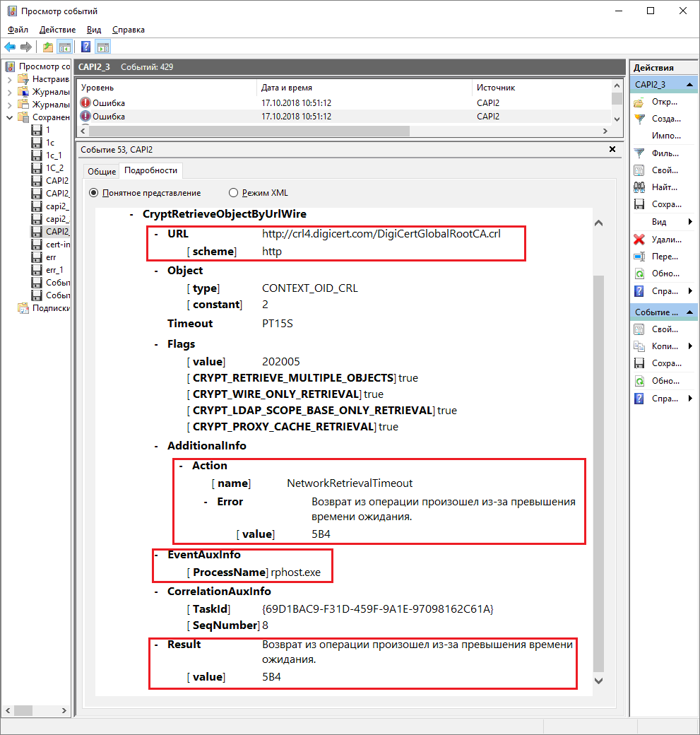
Task: Sort events by 'Дата и время' column
Action: pos(286,88)
